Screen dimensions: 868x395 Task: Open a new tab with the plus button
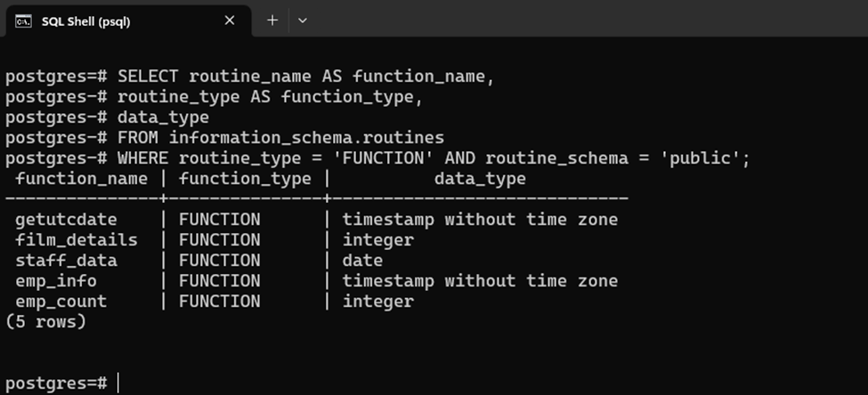[x=272, y=20]
